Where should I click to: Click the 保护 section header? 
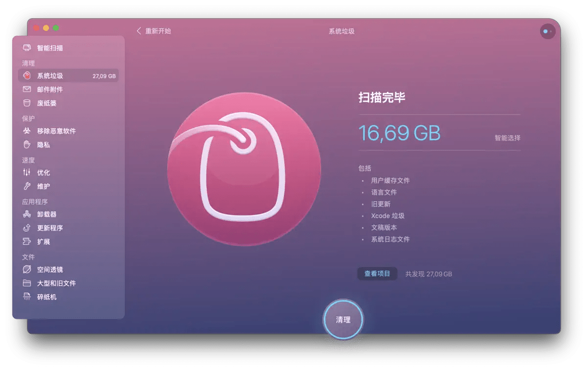[28, 119]
